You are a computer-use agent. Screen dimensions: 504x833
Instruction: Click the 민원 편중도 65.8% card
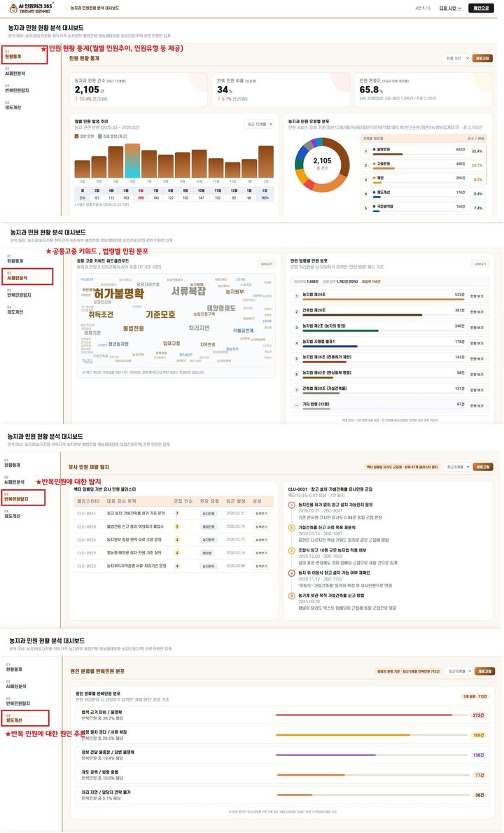pyautogui.click(x=423, y=90)
